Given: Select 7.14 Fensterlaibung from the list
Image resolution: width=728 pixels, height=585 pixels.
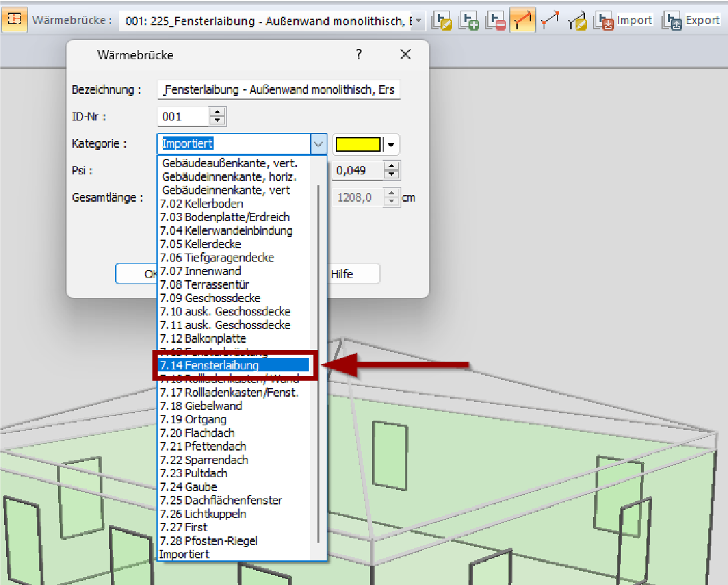Looking at the screenshot, I should [233, 365].
